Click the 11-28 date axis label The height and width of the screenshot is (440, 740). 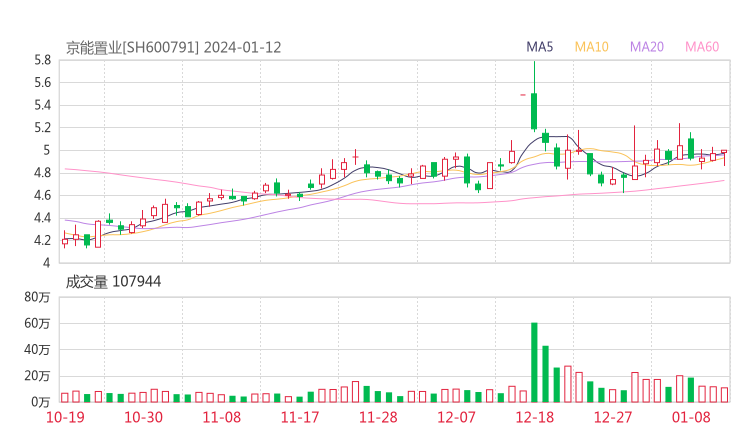378,417
